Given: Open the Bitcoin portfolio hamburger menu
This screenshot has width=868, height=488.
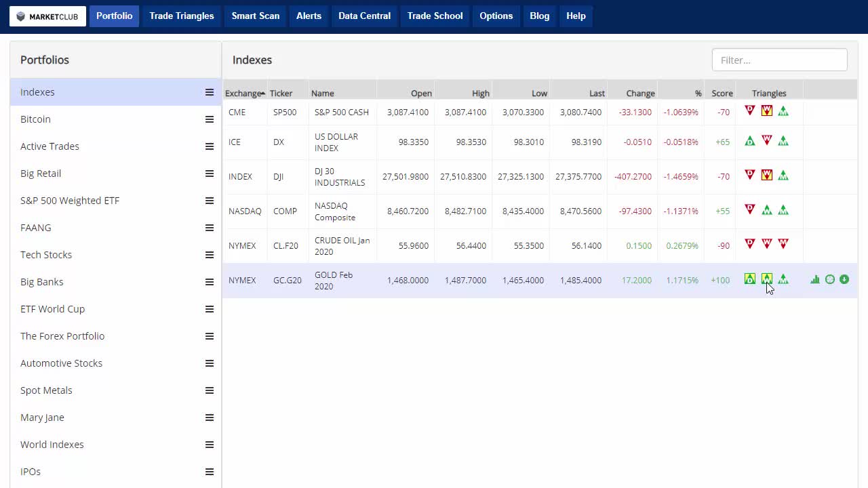Looking at the screenshot, I should coord(210,119).
